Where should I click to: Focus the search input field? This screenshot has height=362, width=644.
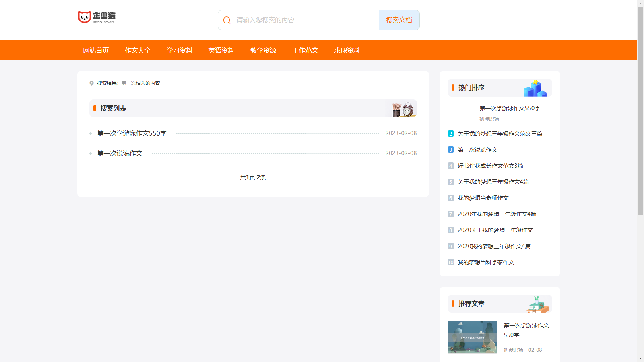pos(306,20)
